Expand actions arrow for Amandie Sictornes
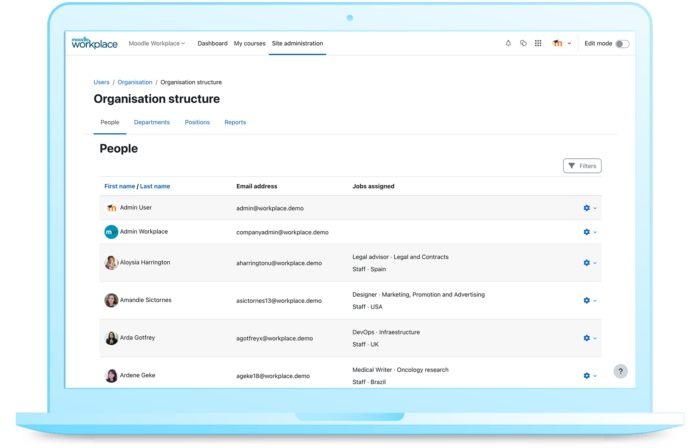The height and width of the screenshot is (448, 700). 595,300
